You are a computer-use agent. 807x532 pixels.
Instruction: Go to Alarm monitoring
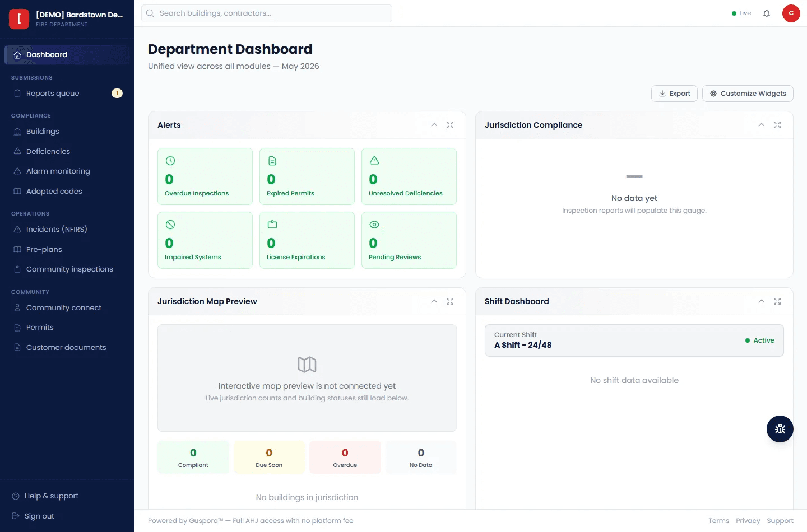67,171
